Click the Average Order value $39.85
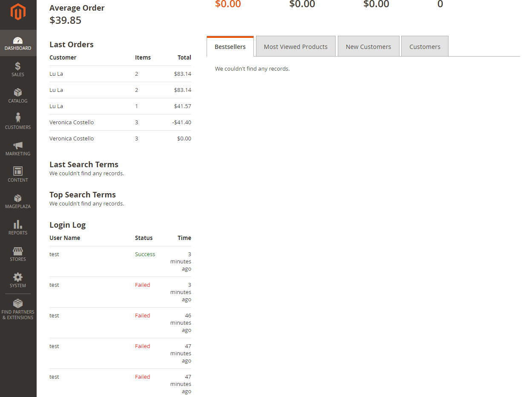The height and width of the screenshot is (397, 532). [x=65, y=20]
